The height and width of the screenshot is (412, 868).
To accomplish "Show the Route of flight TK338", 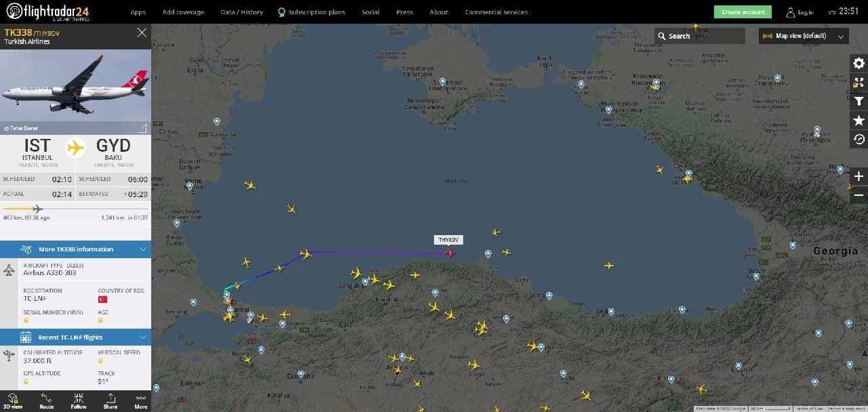I will (x=46, y=400).
